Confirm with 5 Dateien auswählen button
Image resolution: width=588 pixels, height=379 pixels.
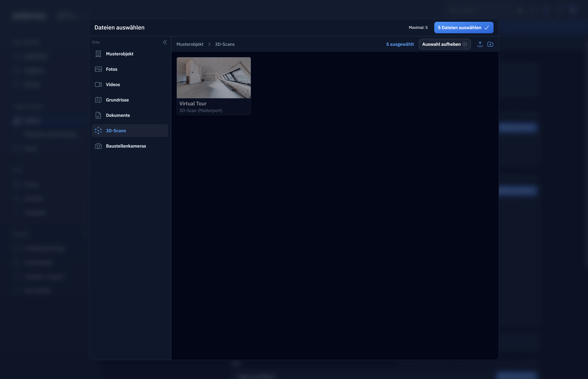click(x=463, y=28)
